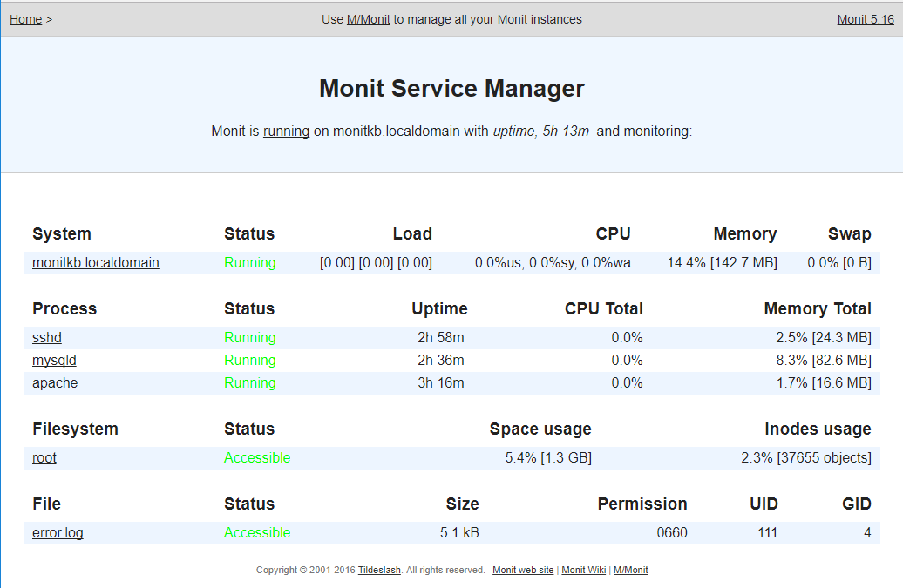Open the M/Monit footer link
903x588 pixels.
click(x=630, y=570)
